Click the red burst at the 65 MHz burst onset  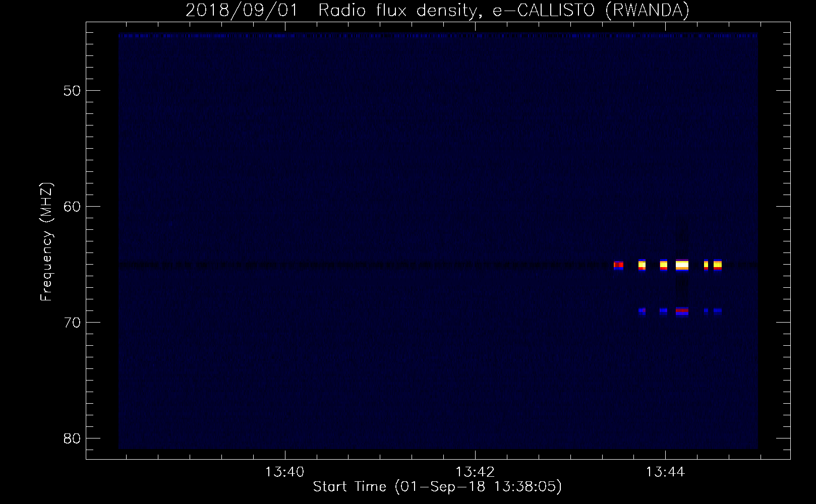[618, 265]
